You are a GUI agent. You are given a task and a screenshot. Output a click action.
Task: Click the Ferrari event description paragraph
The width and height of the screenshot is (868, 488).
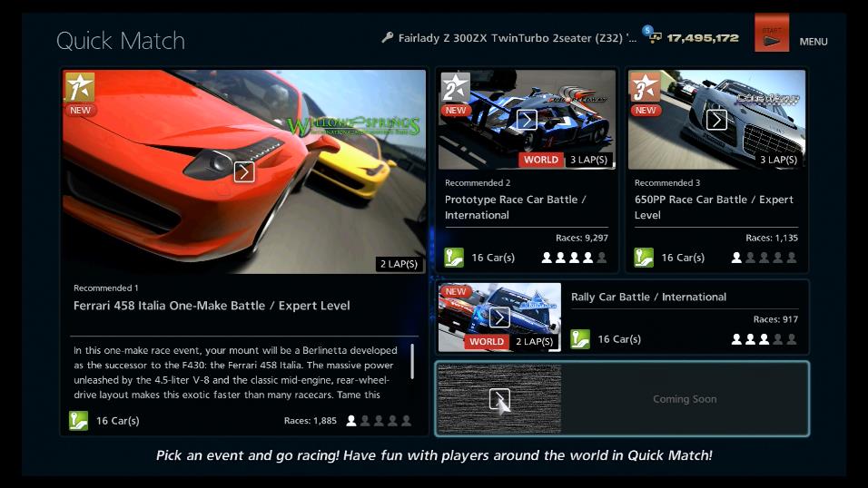click(x=235, y=373)
